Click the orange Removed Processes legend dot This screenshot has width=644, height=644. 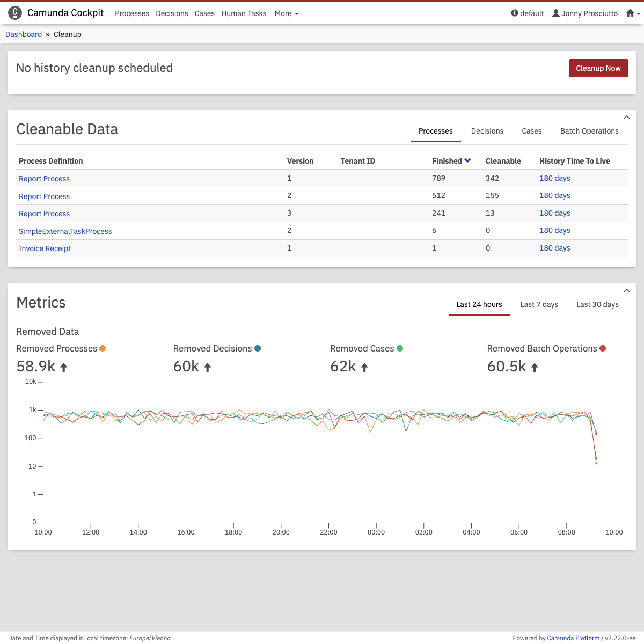[x=103, y=348]
